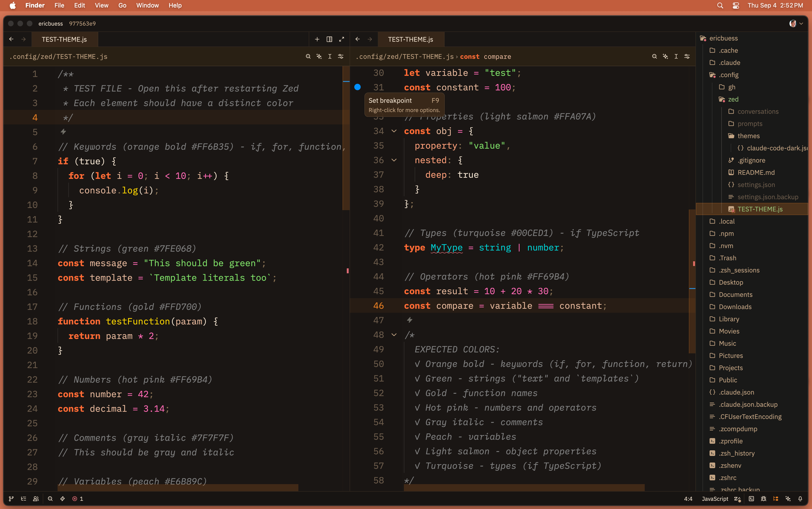Toggle buffer search in right editor toolbar

tap(654, 56)
